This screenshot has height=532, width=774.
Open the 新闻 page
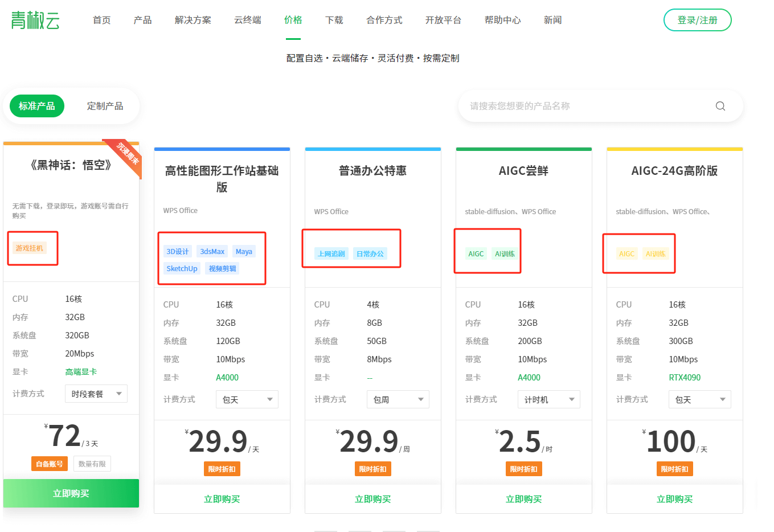[553, 20]
